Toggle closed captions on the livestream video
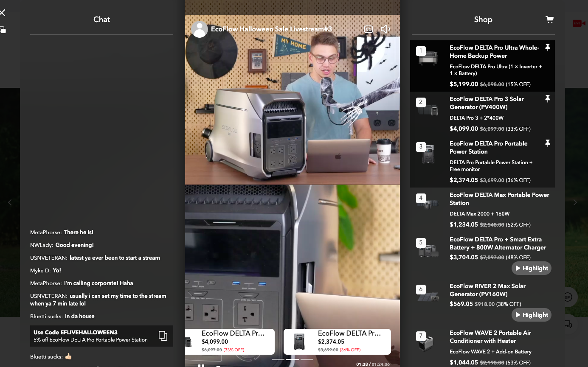588x367 pixels. click(369, 29)
